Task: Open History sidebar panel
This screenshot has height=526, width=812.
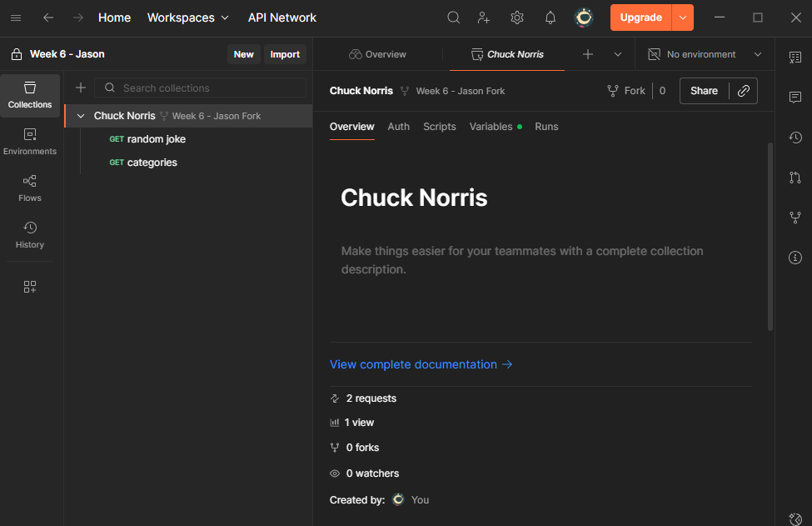Action: [30, 235]
